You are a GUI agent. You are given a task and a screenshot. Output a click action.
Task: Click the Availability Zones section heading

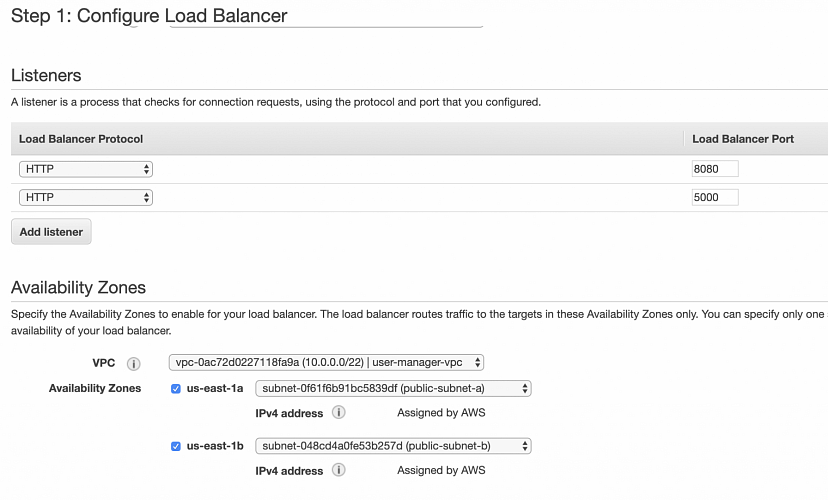click(x=78, y=288)
